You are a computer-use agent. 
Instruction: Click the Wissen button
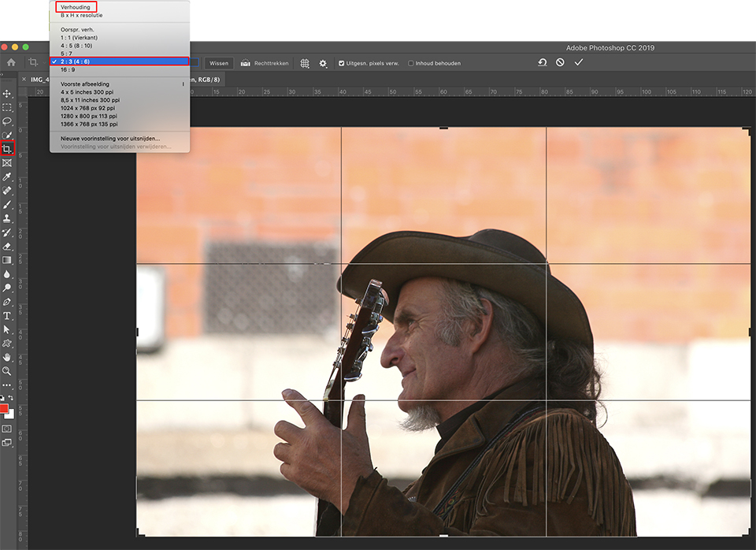point(218,63)
